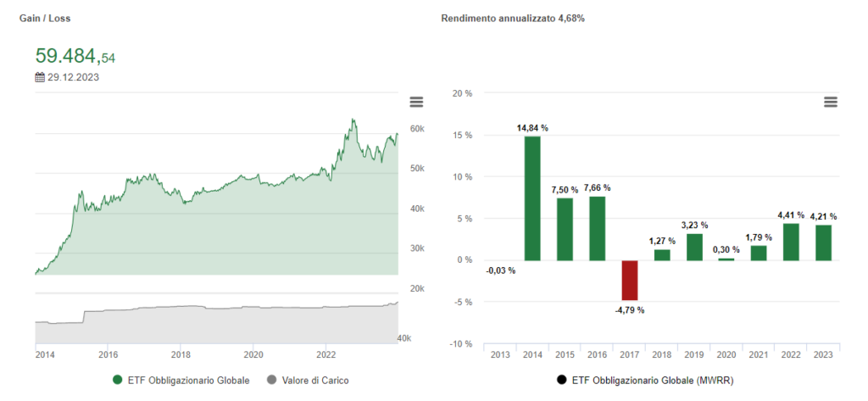Open the annualized return chart hamburger menu
Screen dimensions: 868x401
point(830,102)
